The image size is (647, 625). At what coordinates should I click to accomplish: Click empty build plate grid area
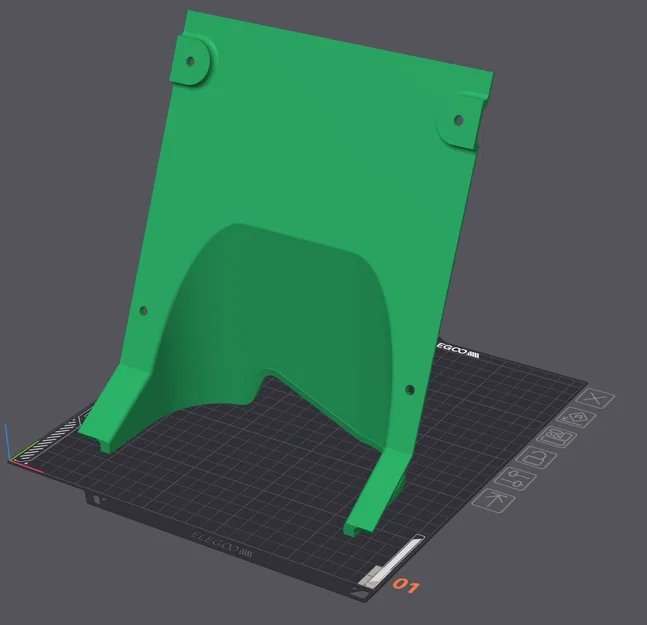click(x=248, y=474)
